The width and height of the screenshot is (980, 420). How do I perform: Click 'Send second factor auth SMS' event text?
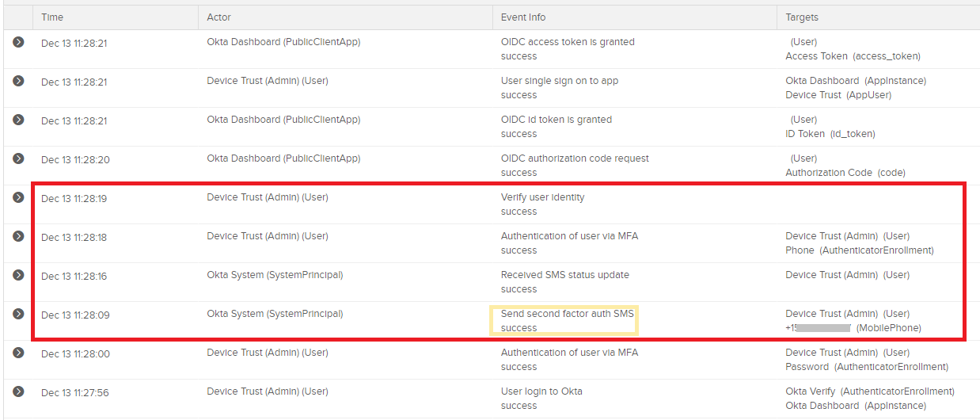(x=568, y=314)
